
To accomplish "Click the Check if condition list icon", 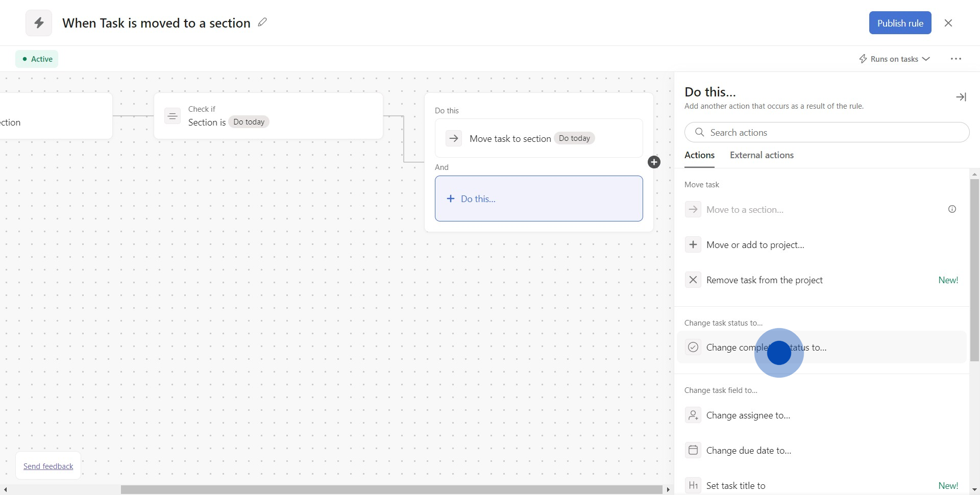I will tap(173, 116).
